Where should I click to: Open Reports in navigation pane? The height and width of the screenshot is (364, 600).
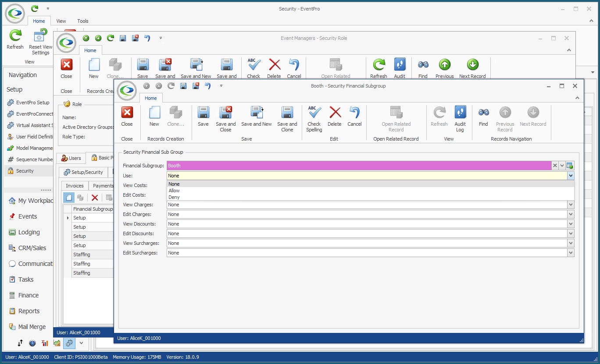click(x=29, y=311)
